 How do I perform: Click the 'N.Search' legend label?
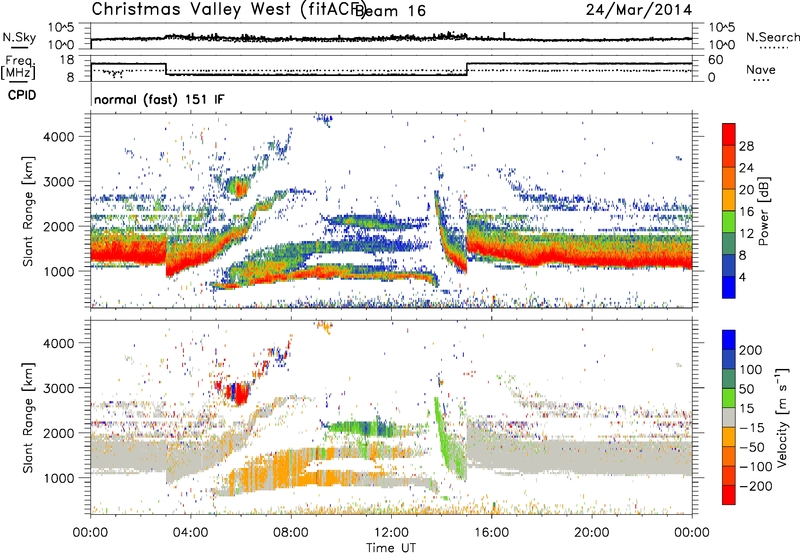(773, 37)
